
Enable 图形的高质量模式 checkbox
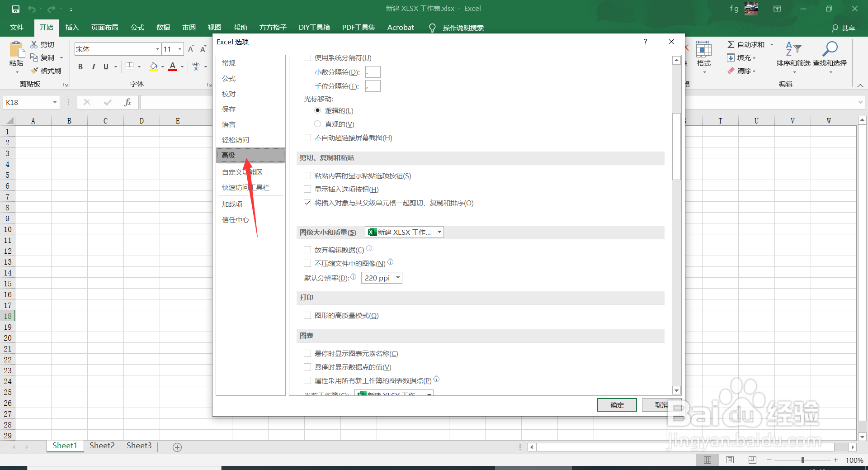click(x=307, y=315)
